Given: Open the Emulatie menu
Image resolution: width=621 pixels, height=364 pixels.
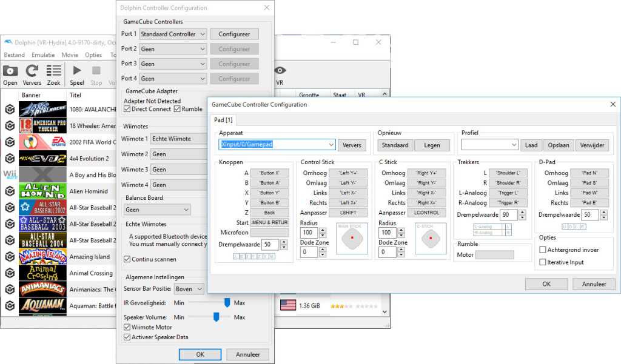Looking at the screenshot, I should [x=43, y=55].
